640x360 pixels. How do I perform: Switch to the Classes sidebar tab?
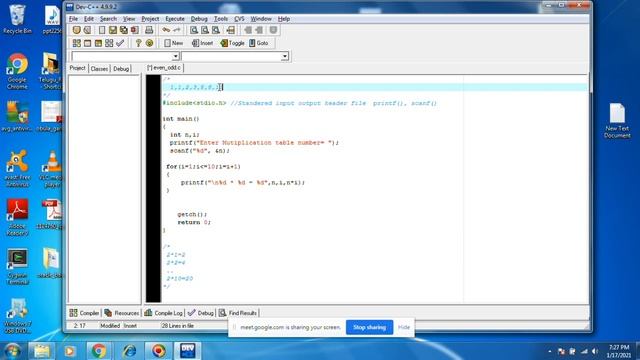click(99, 69)
